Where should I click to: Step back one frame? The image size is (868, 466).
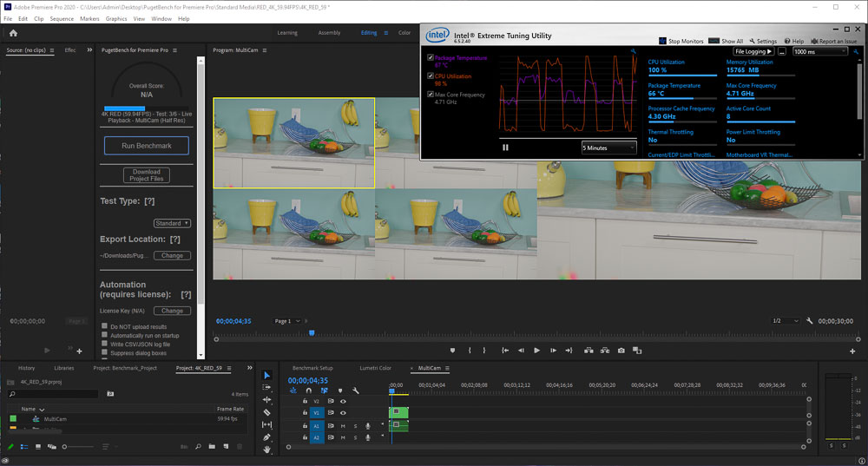coord(521,351)
